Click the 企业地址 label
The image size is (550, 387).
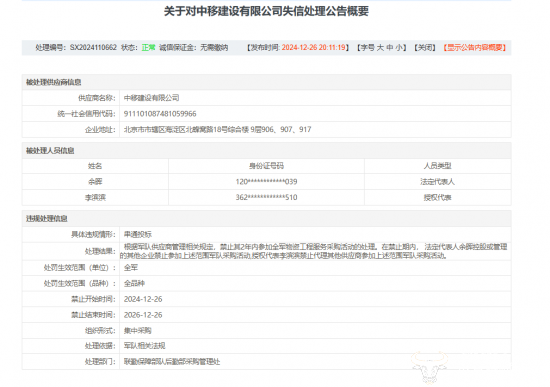(x=100, y=130)
